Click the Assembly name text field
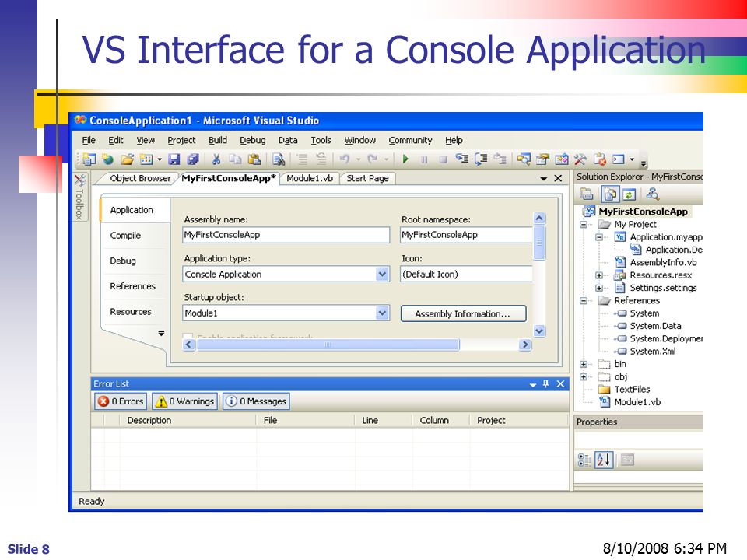This screenshot has width=747, height=560. 286,235
